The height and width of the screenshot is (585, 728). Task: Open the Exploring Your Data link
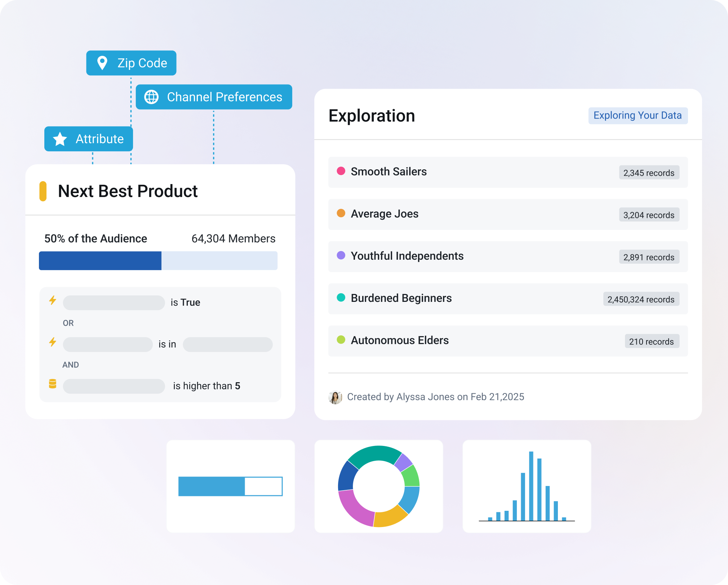638,116
